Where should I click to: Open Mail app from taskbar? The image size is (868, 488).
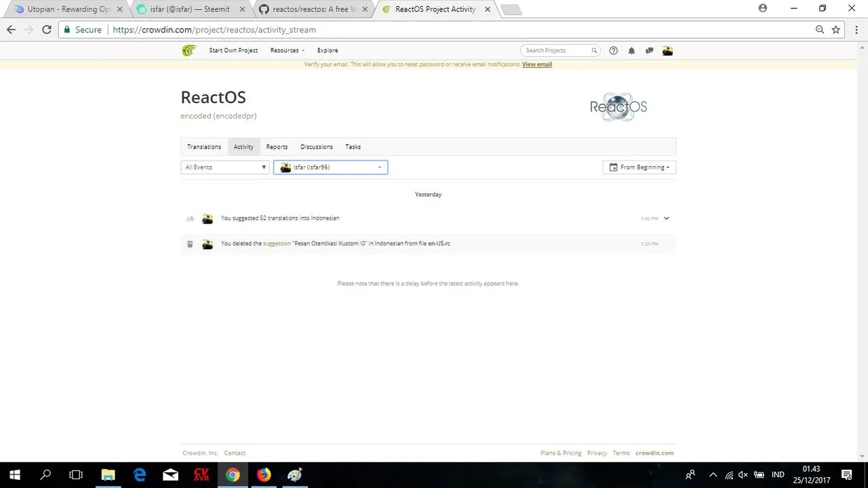click(171, 474)
